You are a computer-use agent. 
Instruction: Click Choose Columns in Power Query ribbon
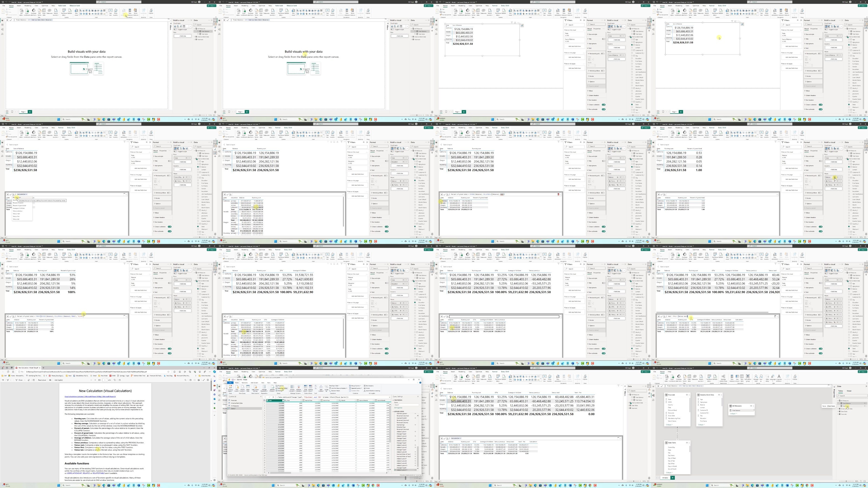pyautogui.click(x=292, y=388)
